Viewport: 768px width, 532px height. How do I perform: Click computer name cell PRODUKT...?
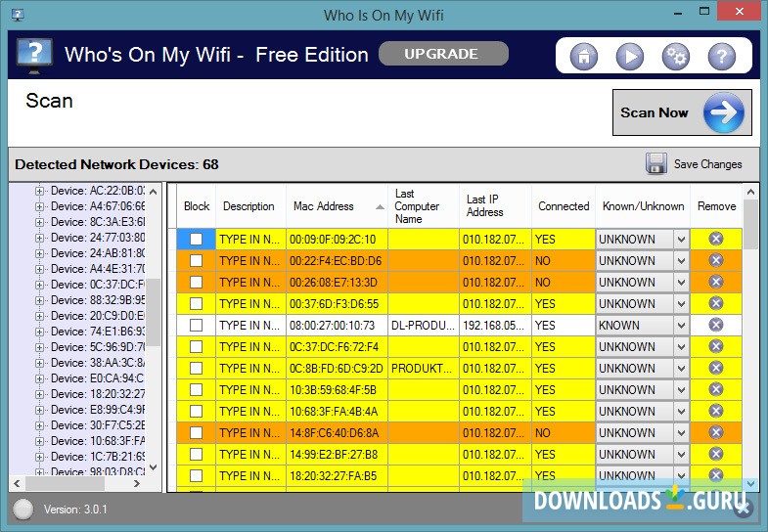424,369
